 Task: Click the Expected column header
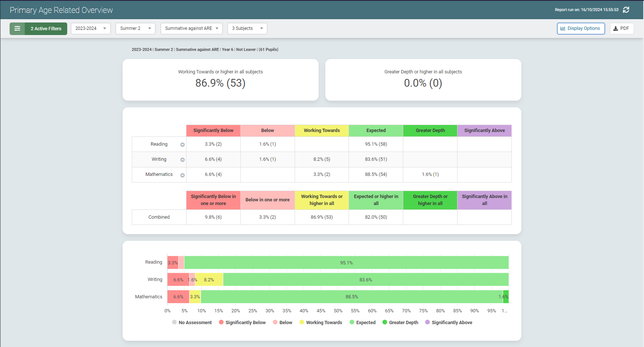pyautogui.click(x=376, y=131)
